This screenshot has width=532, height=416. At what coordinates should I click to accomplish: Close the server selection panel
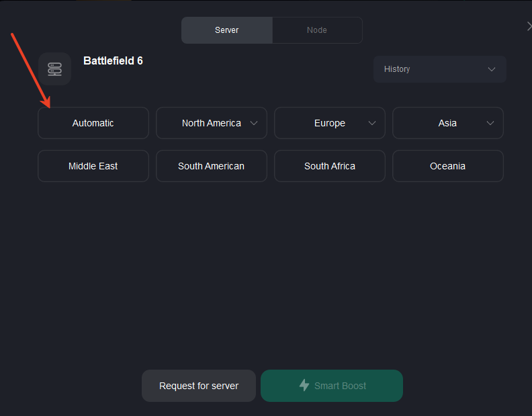tap(529, 26)
